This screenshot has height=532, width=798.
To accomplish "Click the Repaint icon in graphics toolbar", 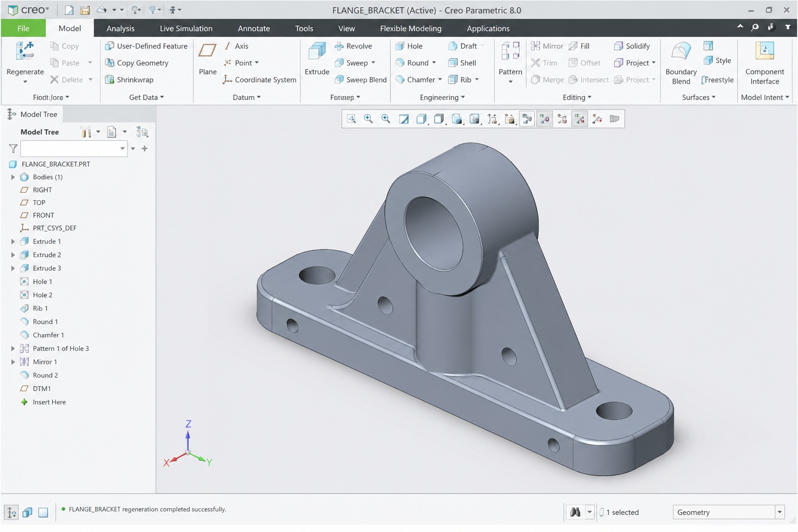I will (x=404, y=119).
